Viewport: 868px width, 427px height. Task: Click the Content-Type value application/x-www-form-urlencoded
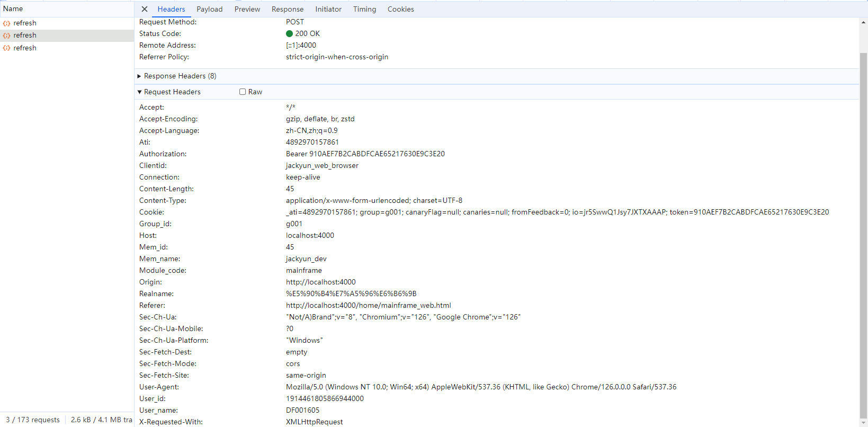point(374,201)
